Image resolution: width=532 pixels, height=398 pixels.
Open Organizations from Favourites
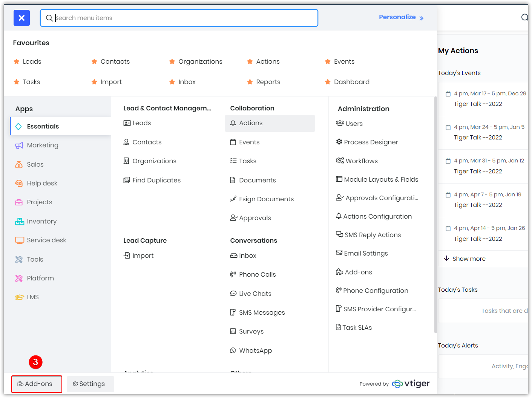pos(200,61)
